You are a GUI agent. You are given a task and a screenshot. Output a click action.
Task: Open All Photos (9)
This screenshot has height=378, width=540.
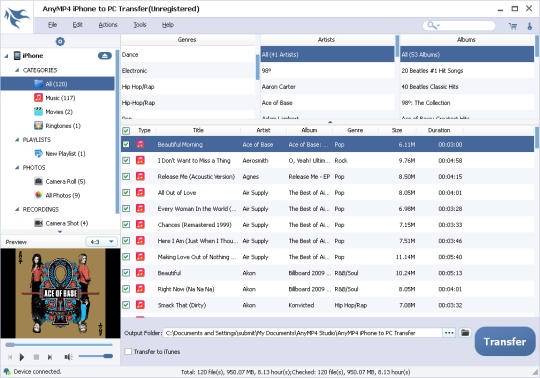click(63, 195)
